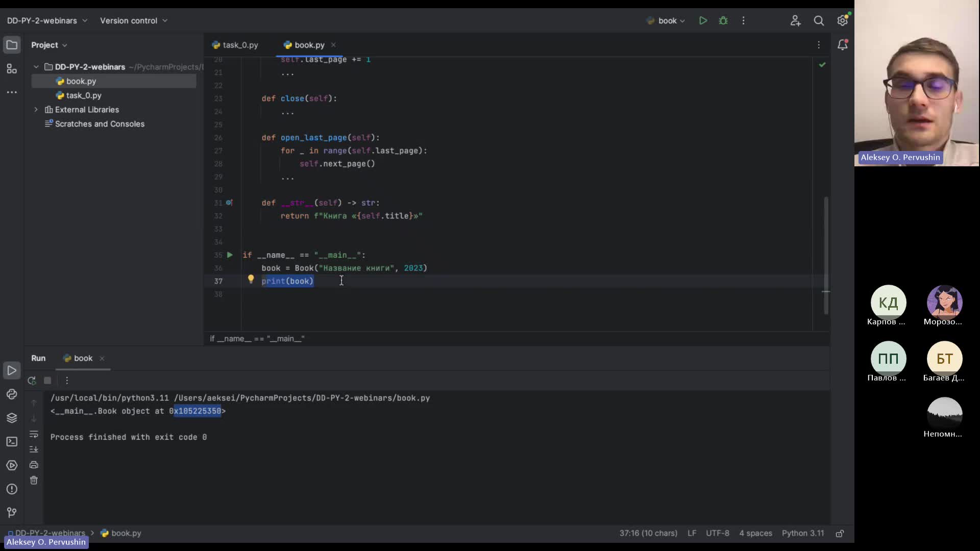Open Code With Me user icon
980x551 pixels.
tap(795, 20)
